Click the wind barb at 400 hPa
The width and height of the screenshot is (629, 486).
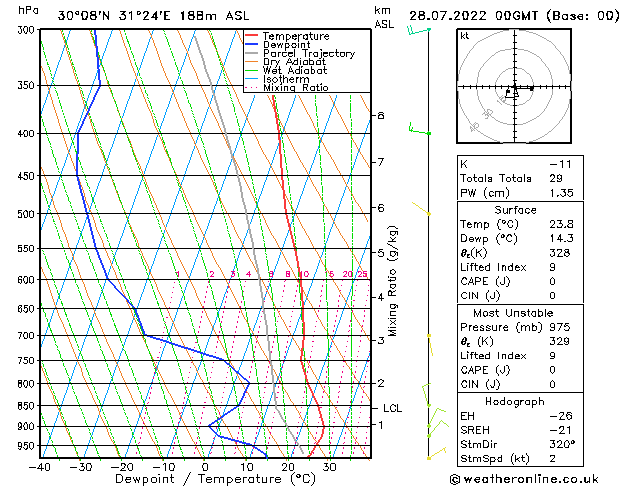point(419,129)
